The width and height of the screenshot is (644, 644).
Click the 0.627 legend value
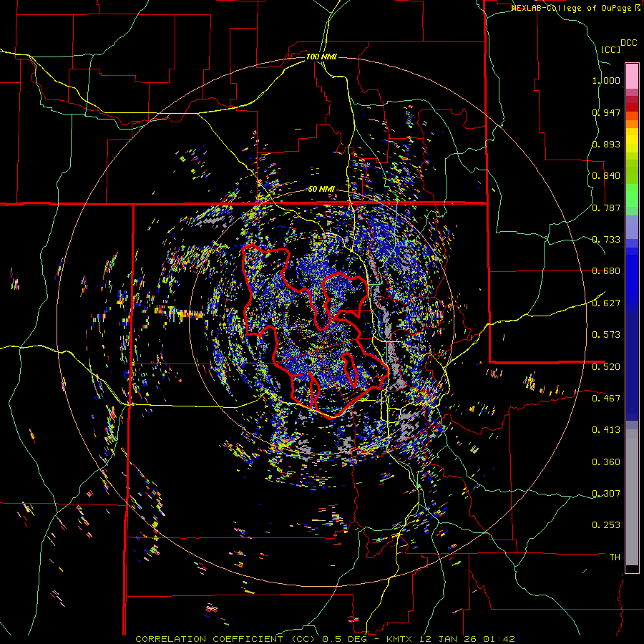pos(606,303)
